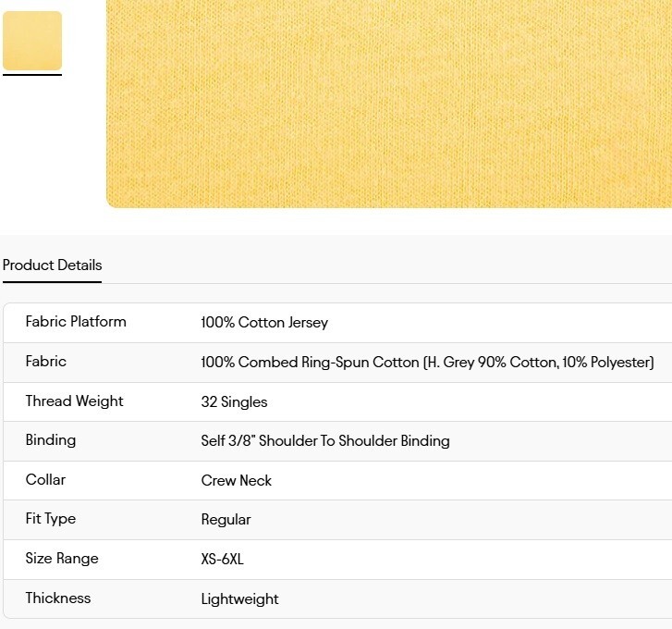Click the Fabric row label

coord(46,361)
